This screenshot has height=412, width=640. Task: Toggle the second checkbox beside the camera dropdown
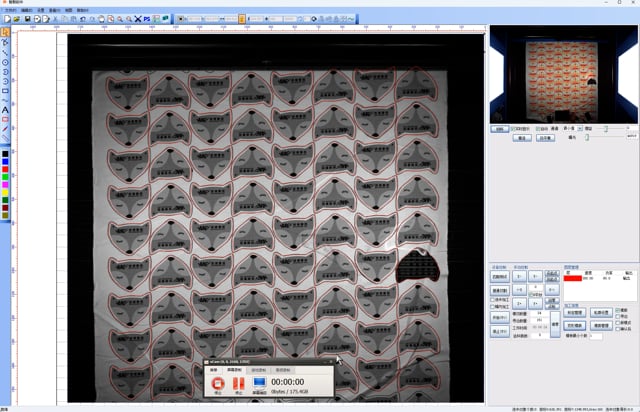point(538,129)
